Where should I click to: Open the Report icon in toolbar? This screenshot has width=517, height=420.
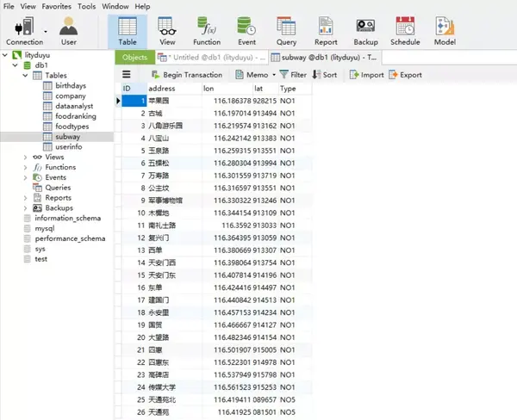pos(326,31)
